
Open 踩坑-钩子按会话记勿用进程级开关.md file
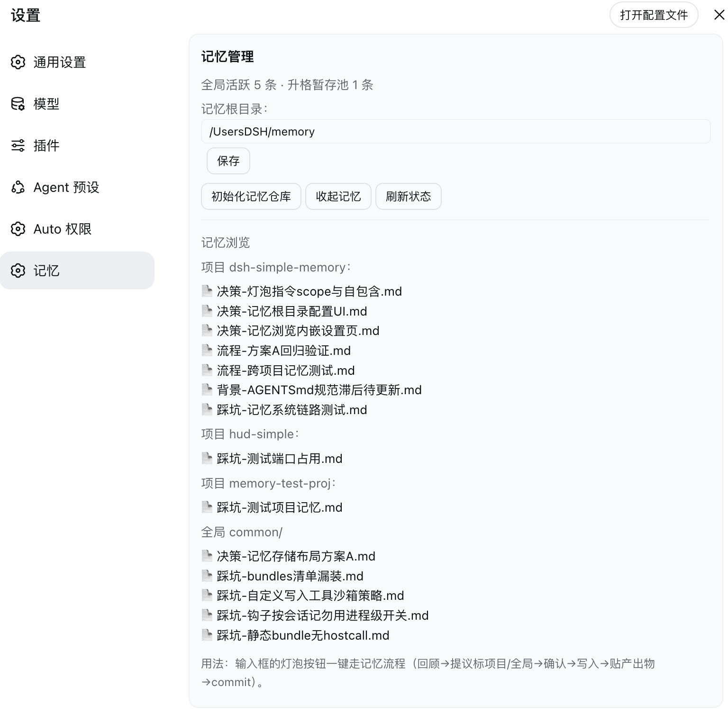(323, 615)
